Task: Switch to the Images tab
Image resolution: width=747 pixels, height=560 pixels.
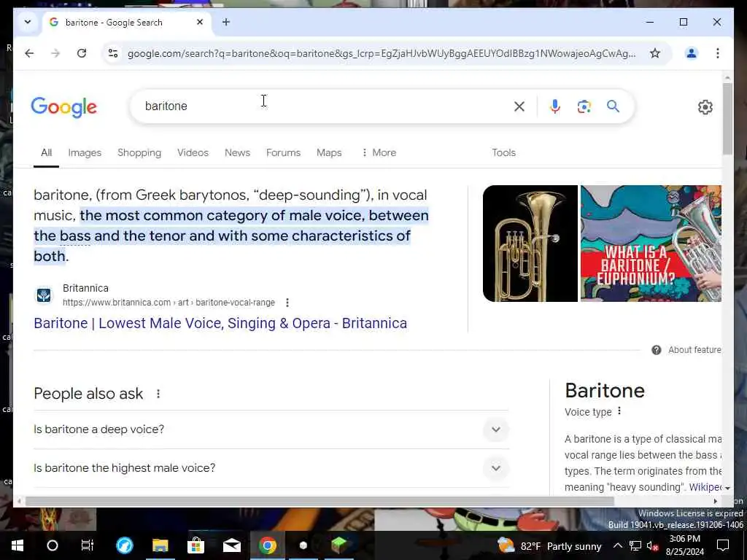Action: [x=85, y=153]
